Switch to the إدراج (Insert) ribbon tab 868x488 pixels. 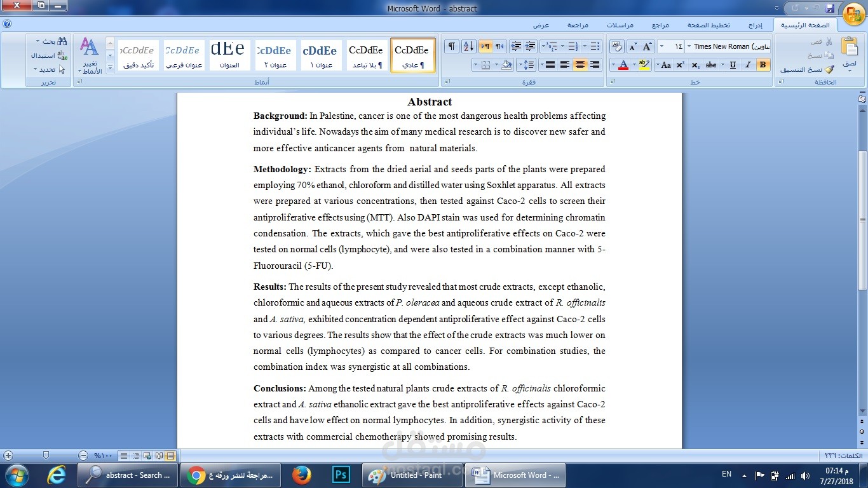click(754, 25)
